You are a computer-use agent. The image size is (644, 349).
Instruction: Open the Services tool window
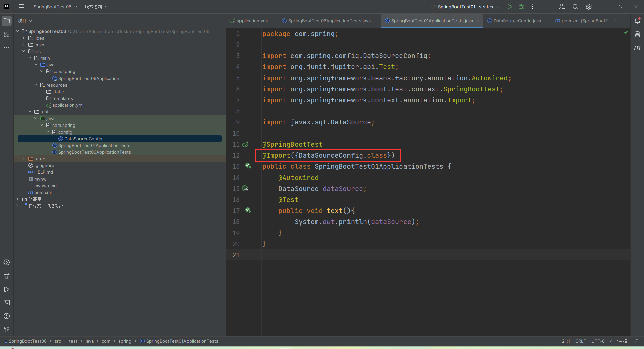coord(7,262)
